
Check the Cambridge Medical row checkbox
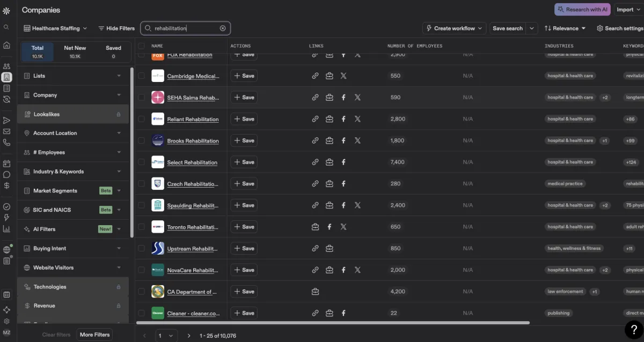click(141, 76)
